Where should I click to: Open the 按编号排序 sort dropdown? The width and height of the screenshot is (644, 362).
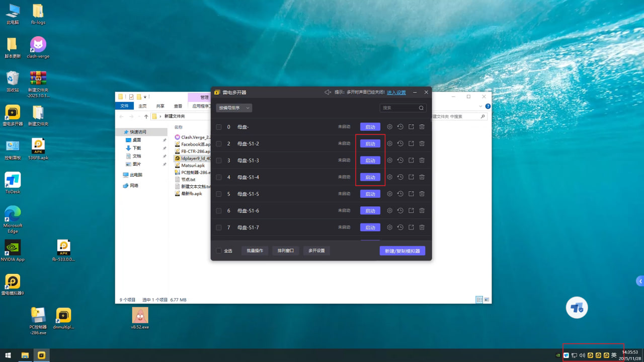coord(234,108)
